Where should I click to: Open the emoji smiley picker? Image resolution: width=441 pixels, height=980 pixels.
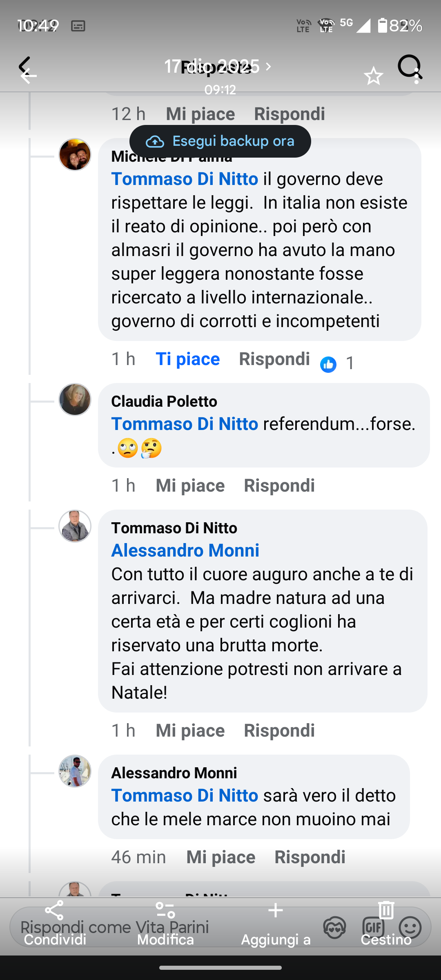pyautogui.click(x=410, y=928)
